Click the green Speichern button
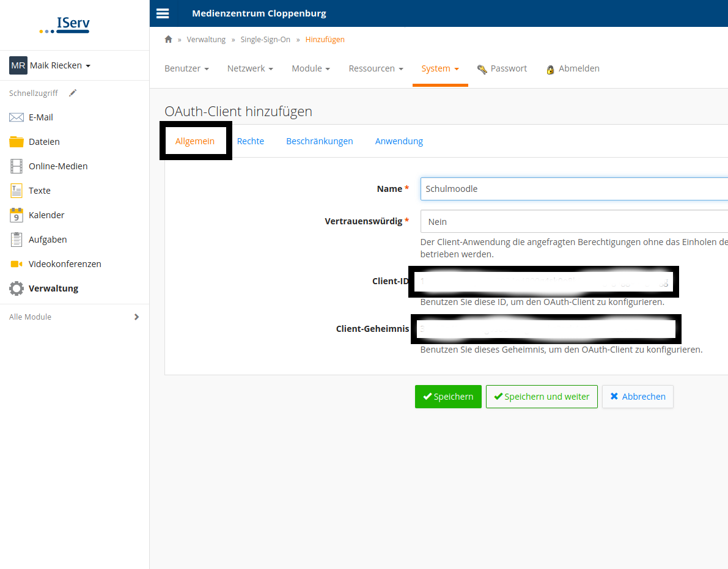The height and width of the screenshot is (569, 728). pos(448,397)
